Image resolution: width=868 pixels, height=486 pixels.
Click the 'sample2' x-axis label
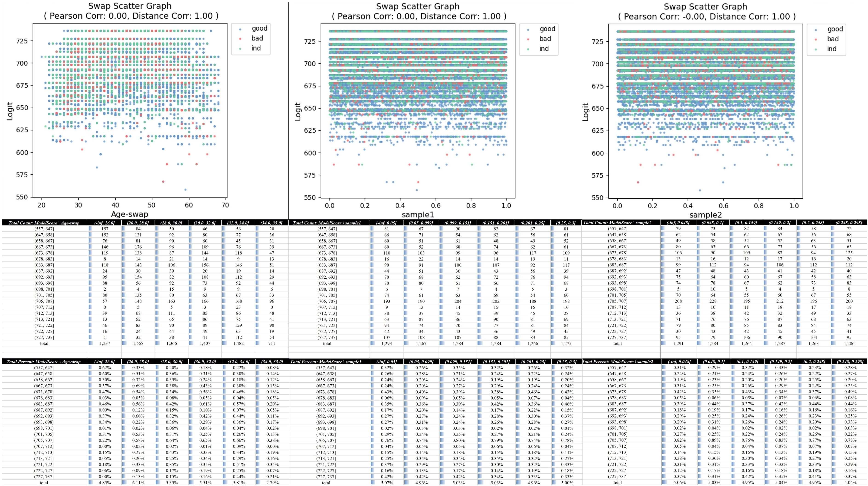pos(706,215)
